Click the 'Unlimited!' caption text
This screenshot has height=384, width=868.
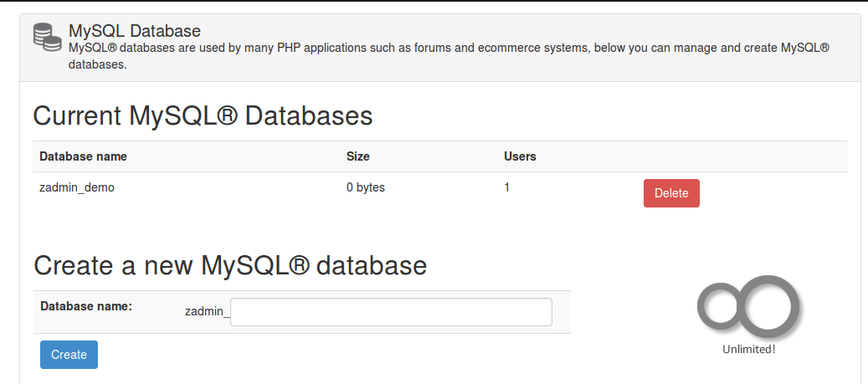(x=748, y=349)
